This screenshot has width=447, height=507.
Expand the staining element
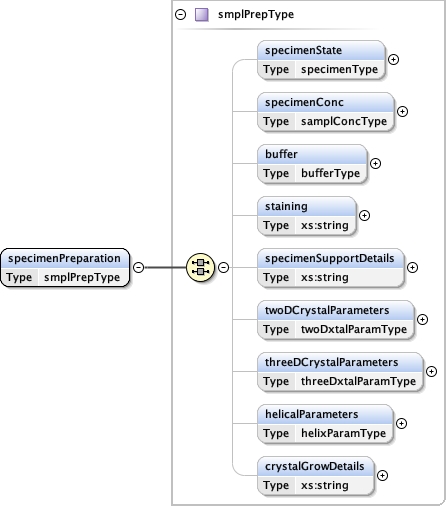tap(364, 215)
